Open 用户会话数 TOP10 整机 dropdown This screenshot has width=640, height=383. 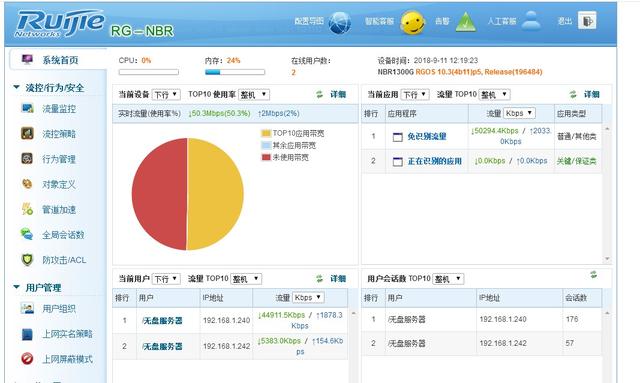448,279
